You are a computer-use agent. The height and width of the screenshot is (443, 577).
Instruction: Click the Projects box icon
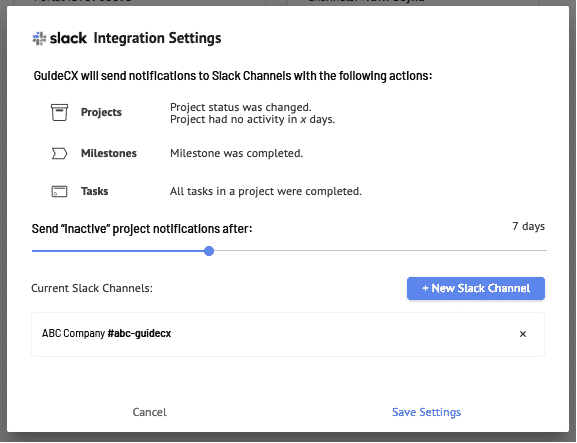[x=59, y=112]
